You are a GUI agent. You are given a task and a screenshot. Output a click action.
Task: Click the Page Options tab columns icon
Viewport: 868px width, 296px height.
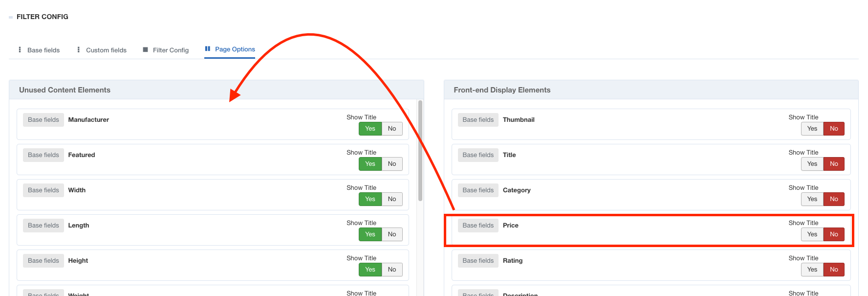pos(208,49)
